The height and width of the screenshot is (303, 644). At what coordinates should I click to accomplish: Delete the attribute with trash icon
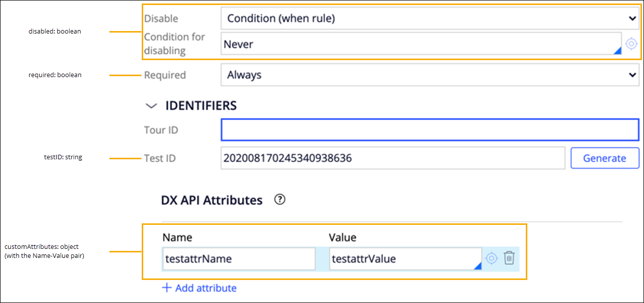click(509, 258)
